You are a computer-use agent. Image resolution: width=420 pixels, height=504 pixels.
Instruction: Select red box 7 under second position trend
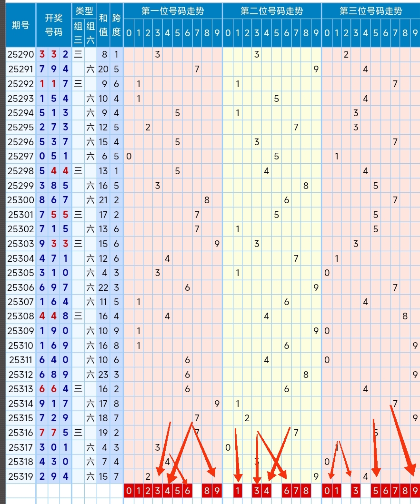point(296,491)
